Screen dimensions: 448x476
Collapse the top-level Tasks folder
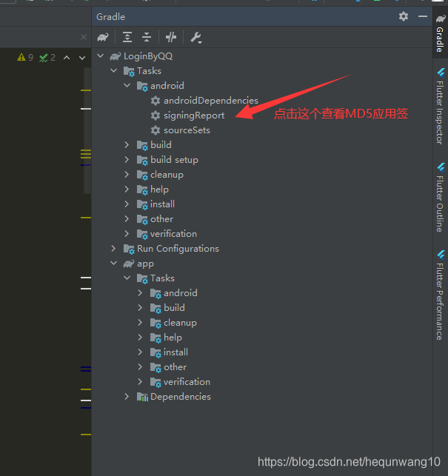(x=114, y=71)
